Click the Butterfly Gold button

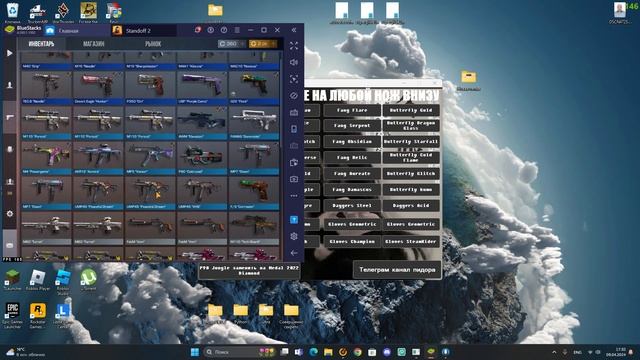pyautogui.click(x=411, y=110)
